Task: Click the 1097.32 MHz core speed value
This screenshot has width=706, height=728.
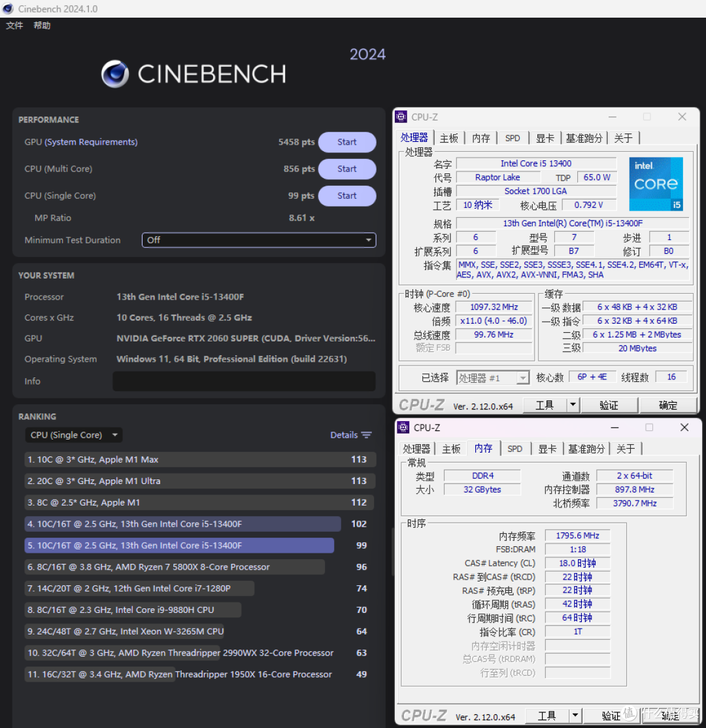Action: [x=494, y=307]
